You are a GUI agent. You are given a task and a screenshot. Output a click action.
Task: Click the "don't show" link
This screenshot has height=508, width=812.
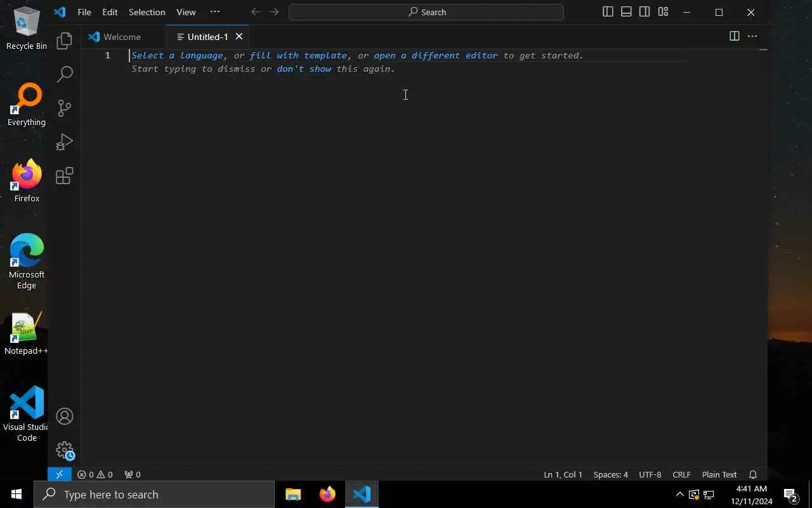(x=304, y=69)
